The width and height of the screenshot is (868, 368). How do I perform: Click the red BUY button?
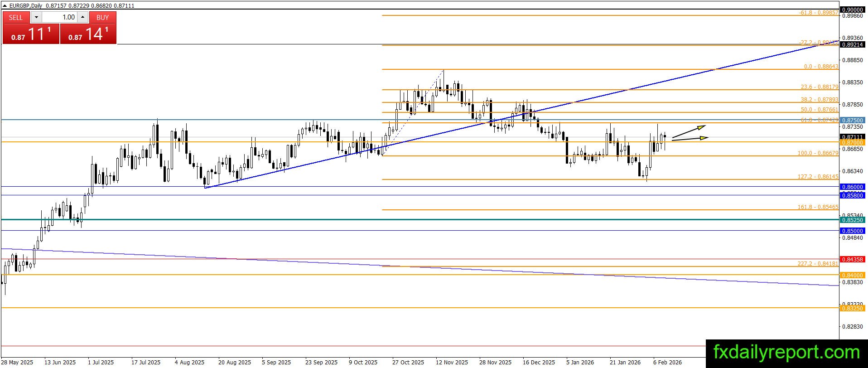coord(103,17)
